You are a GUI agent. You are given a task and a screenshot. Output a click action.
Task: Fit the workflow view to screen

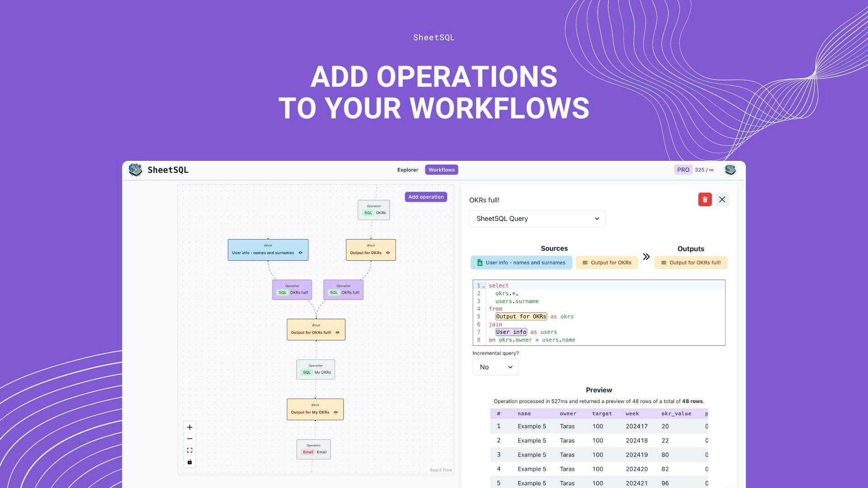click(190, 450)
